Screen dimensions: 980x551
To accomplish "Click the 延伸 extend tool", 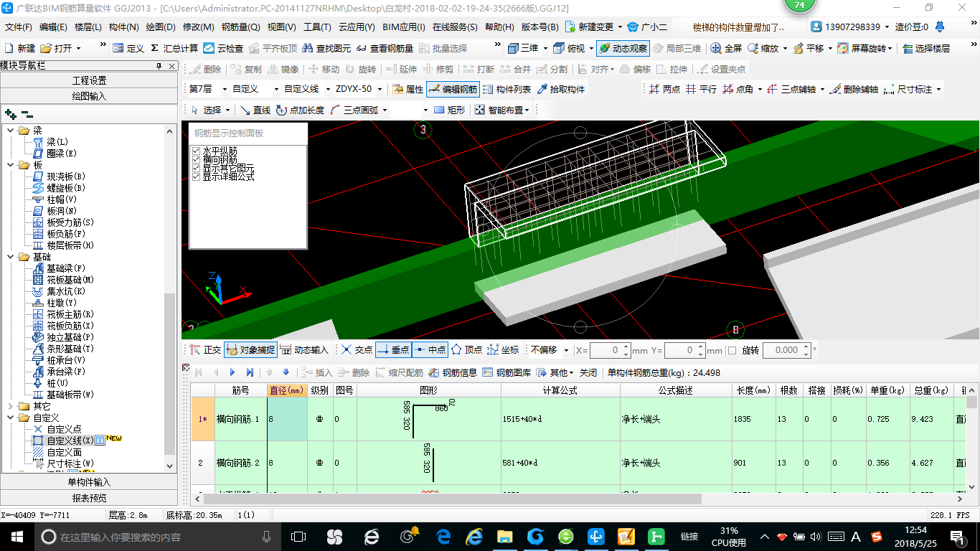I will tap(401, 70).
